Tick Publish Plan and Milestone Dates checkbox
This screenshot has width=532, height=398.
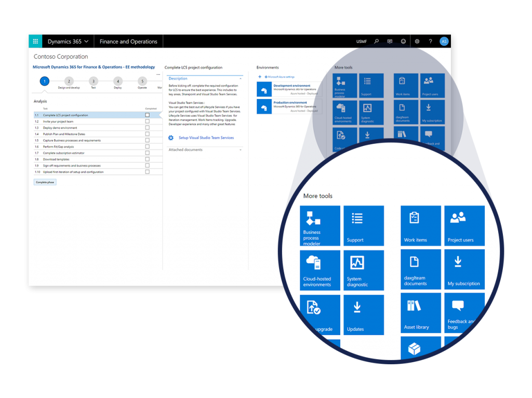tap(147, 134)
